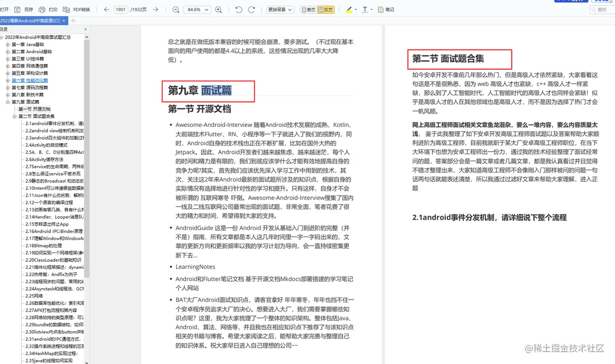
Task: Rotate page clockwise
Action: pos(251,9)
